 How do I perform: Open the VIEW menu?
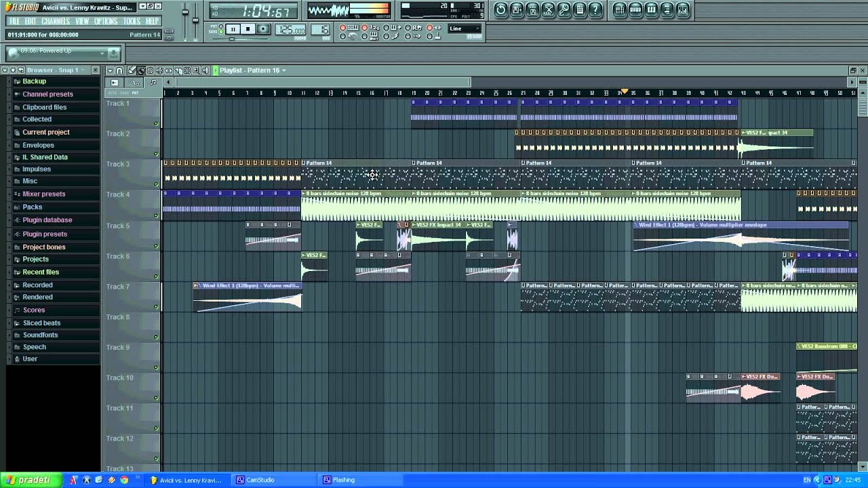click(x=82, y=21)
